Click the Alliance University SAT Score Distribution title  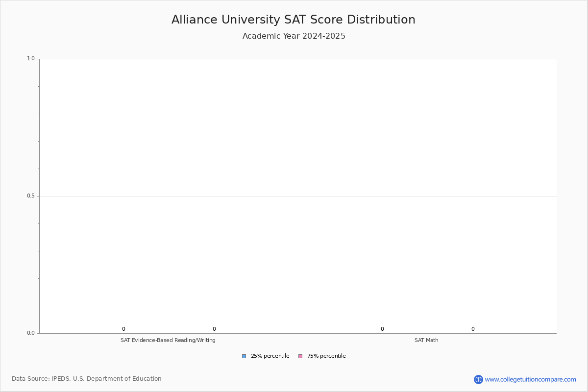pyautogui.click(x=293, y=20)
